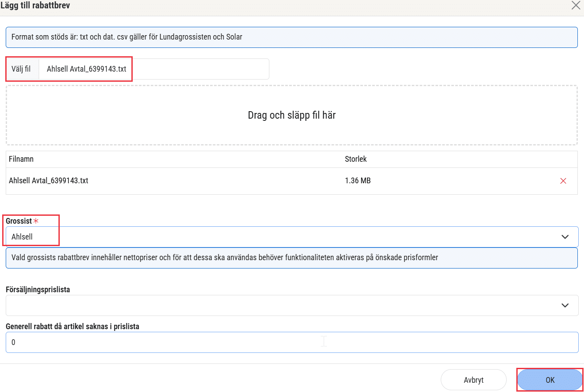
Task: Click the Generell rabatt då artikel saknas label
Action: (x=73, y=327)
